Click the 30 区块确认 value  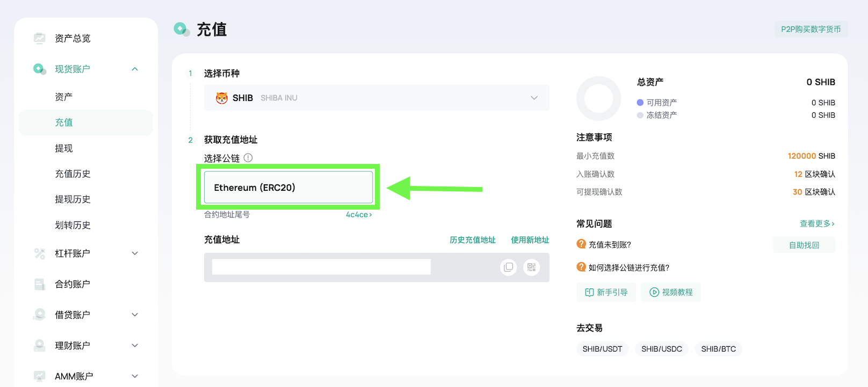pyautogui.click(x=814, y=192)
